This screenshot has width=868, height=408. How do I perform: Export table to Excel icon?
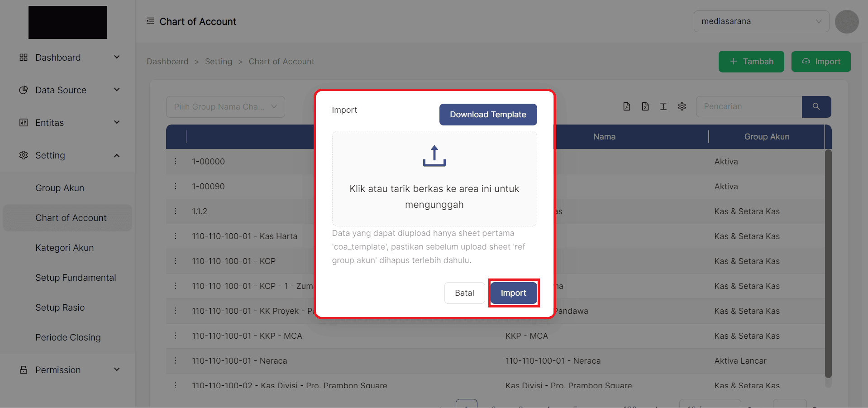[x=645, y=106]
